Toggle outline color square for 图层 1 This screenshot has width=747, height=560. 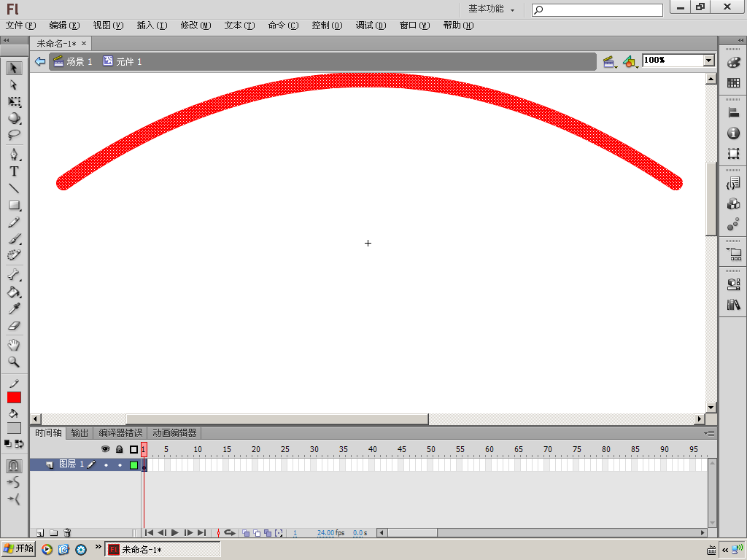point(134,464)
